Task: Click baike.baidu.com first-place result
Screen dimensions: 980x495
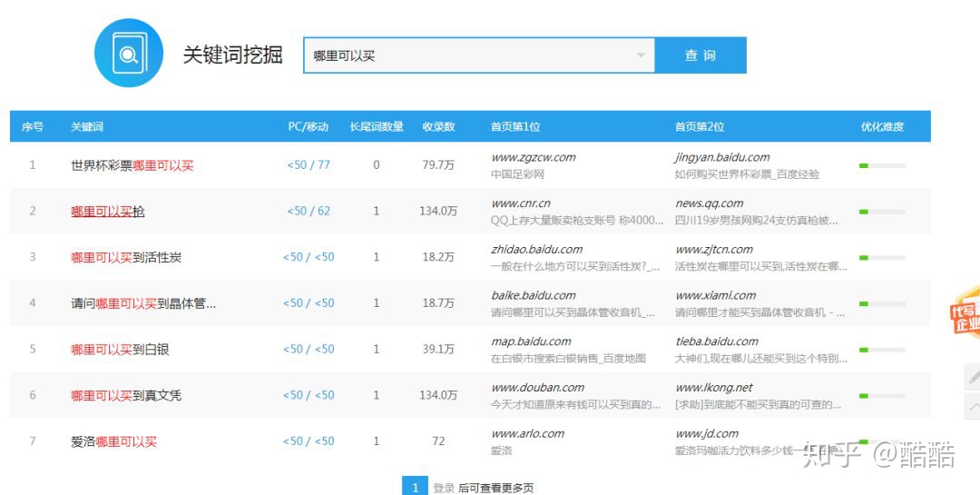Action: click(534, 295)
